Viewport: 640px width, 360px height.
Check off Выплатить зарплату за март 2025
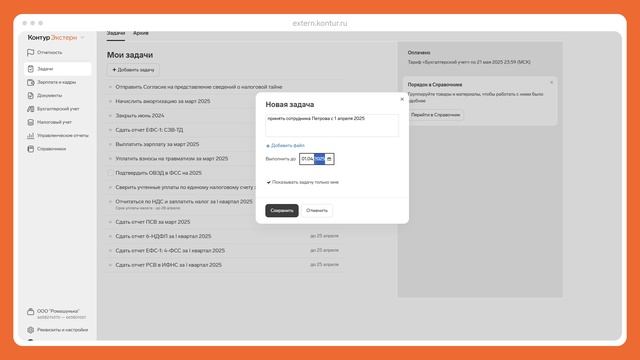[110, 144]
